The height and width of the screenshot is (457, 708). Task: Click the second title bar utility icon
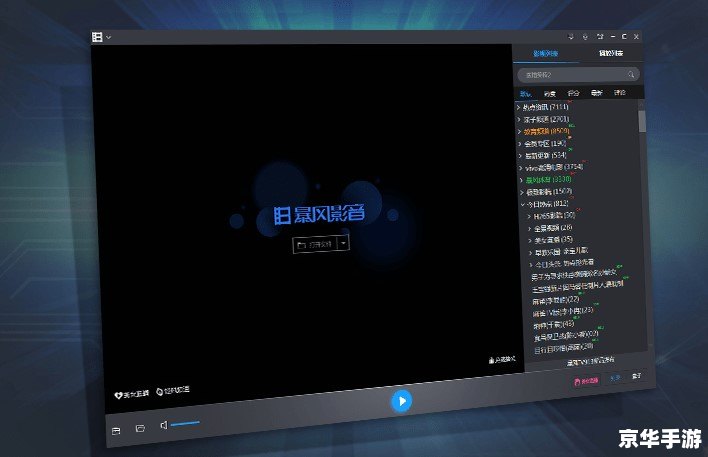coord(585,37)
